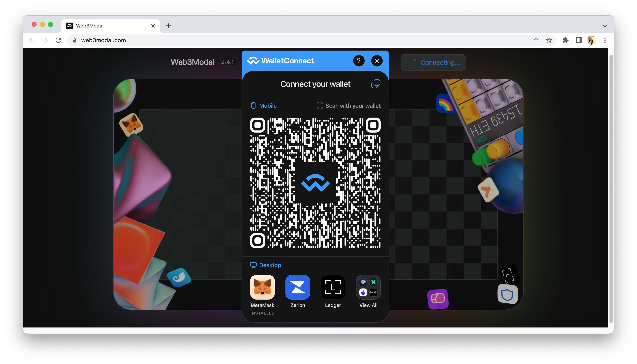The image size is (637, 364).
Task: Bookmark the page with the star icon
Action: pyautogui.click(x=549, y=40)
